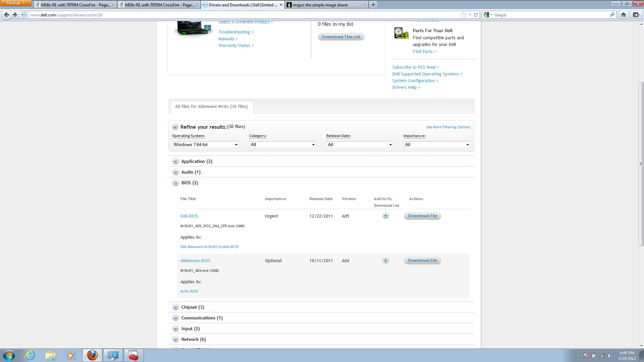This screenshot has height=362, width=644.
Task: Open the M18x BIOS applies-to link
Action: coord(189,291)
